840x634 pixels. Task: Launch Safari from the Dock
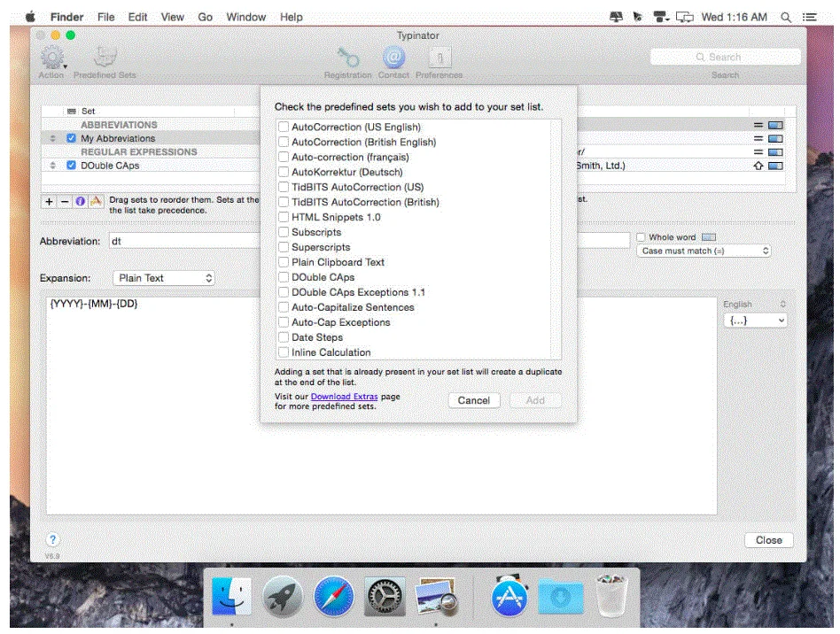(x=333, y=596)
